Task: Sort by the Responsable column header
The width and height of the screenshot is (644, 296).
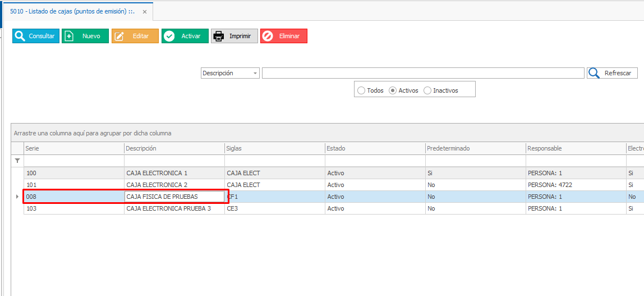Action: [x=575, y=148]
